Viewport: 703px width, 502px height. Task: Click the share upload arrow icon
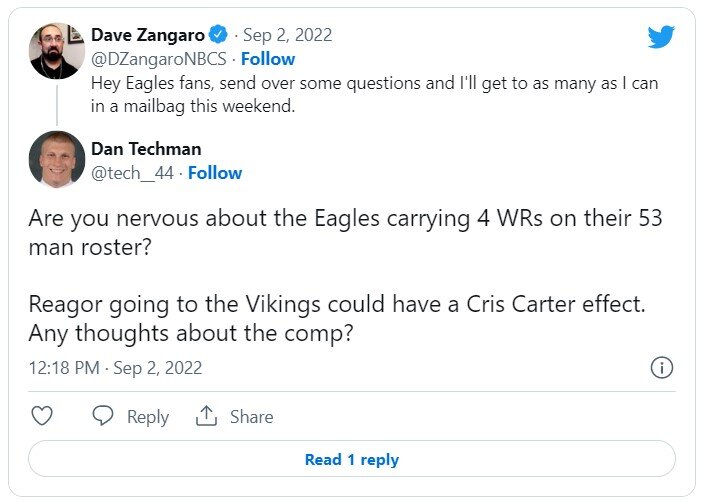point(207,416)
